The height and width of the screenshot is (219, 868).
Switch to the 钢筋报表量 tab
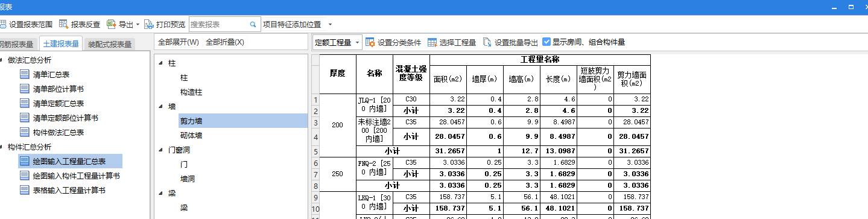click(17, 44)
